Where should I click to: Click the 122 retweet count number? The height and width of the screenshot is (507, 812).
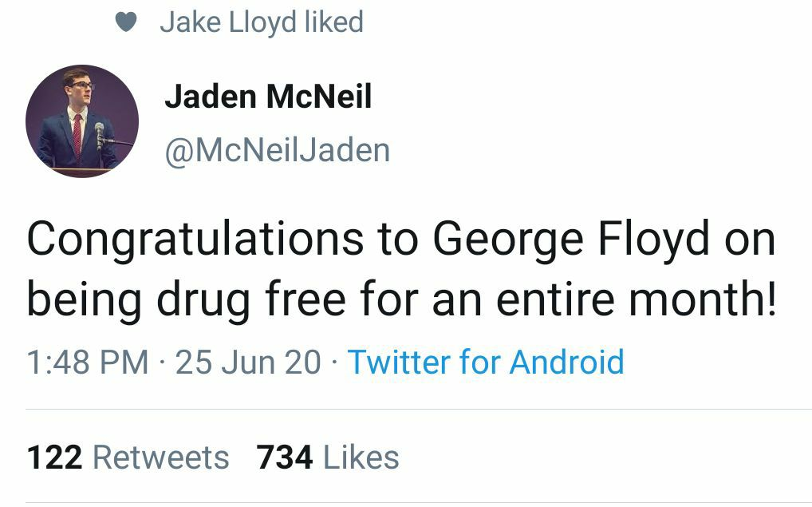point(54,458)
